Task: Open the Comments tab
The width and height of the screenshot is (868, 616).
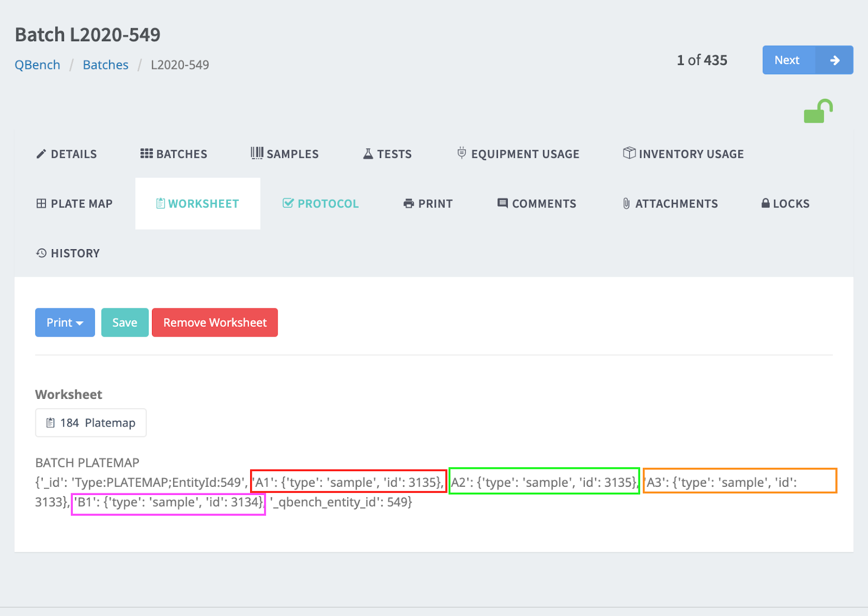Action: [x=537, y=204]
